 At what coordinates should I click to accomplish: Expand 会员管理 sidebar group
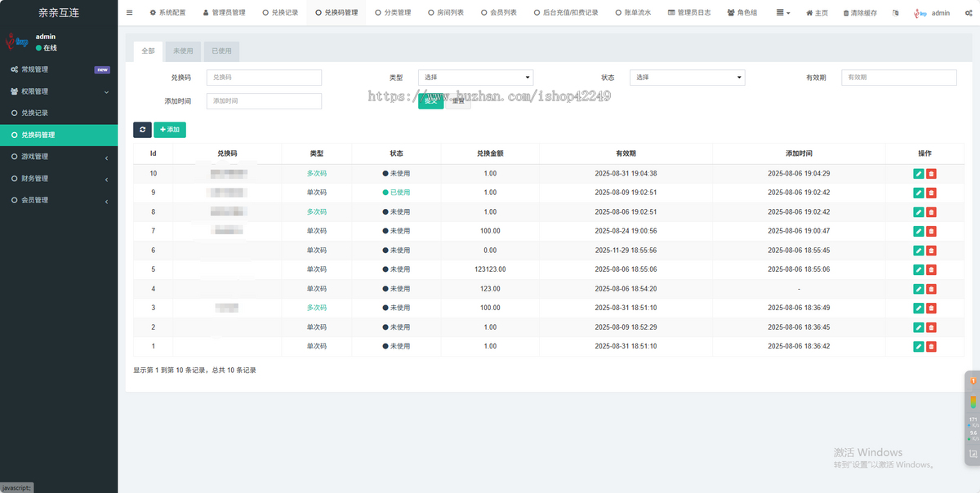59,200
